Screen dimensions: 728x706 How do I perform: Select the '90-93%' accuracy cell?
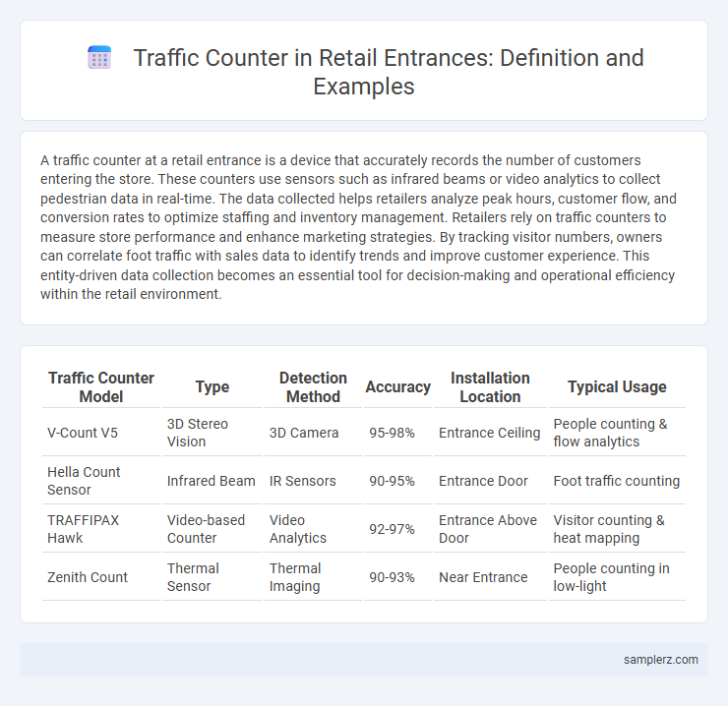pyautogui.click(x=397, y=577)
